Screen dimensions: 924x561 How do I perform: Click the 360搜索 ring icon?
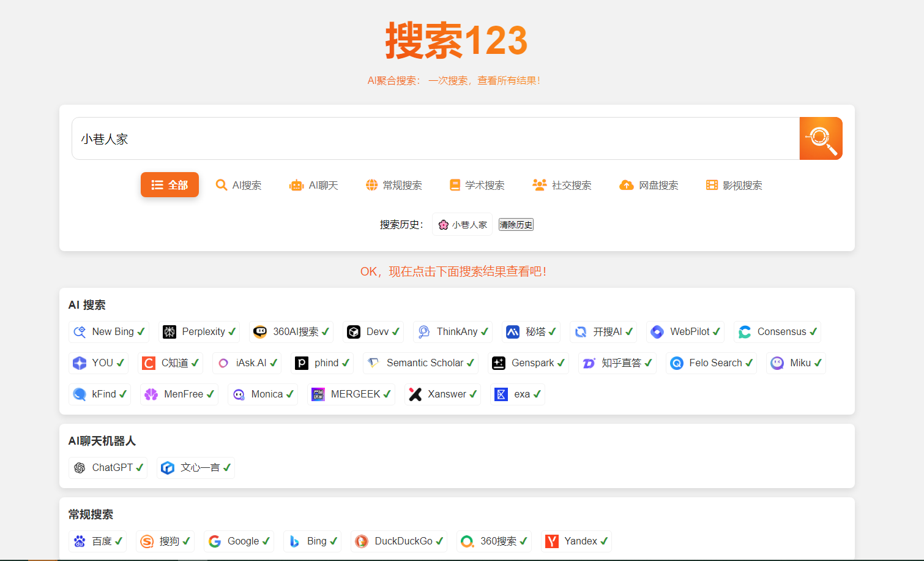468,541
